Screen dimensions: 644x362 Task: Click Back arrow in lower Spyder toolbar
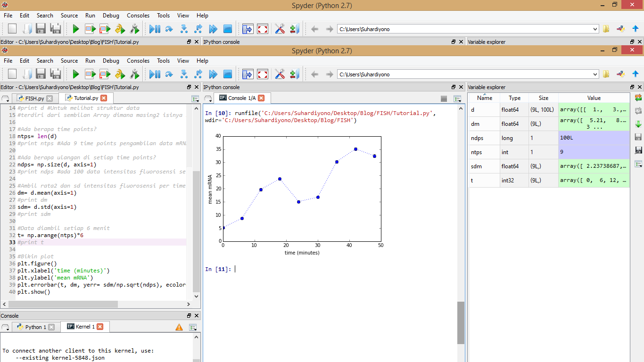pyautogui.click(x=314, y=74)
